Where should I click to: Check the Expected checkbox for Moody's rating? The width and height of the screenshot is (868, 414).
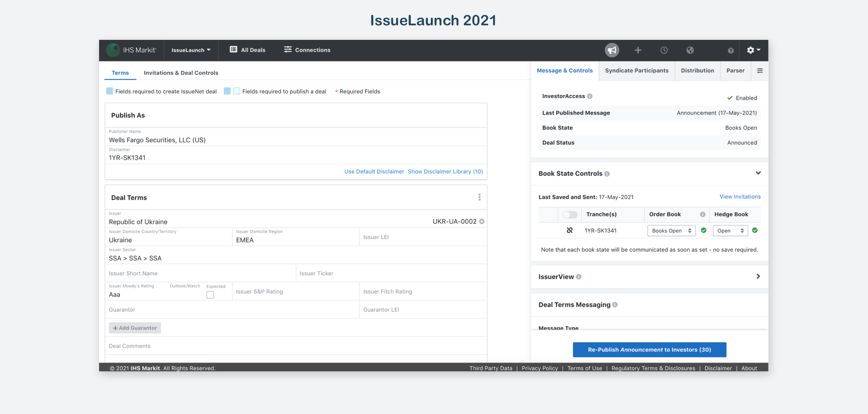tap(210, 295)
